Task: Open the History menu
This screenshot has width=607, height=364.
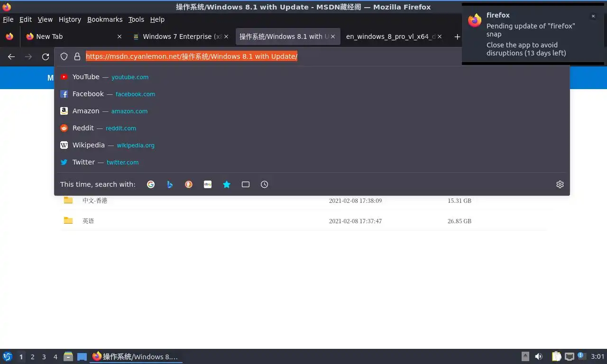Action: click(70, 19)
